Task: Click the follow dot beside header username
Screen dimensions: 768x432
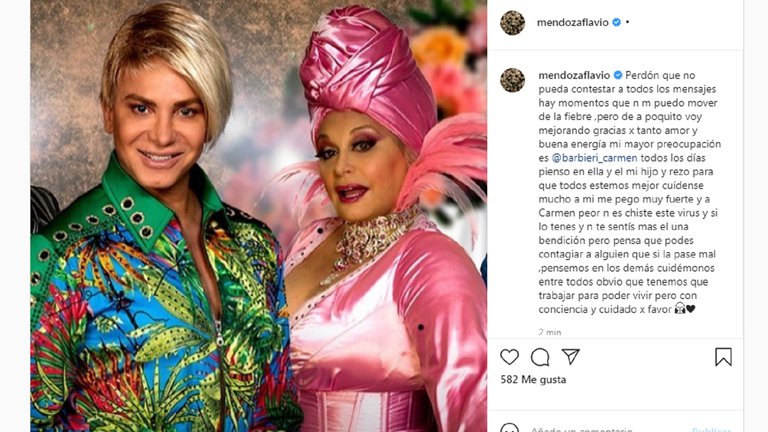Action: point(627,22)
